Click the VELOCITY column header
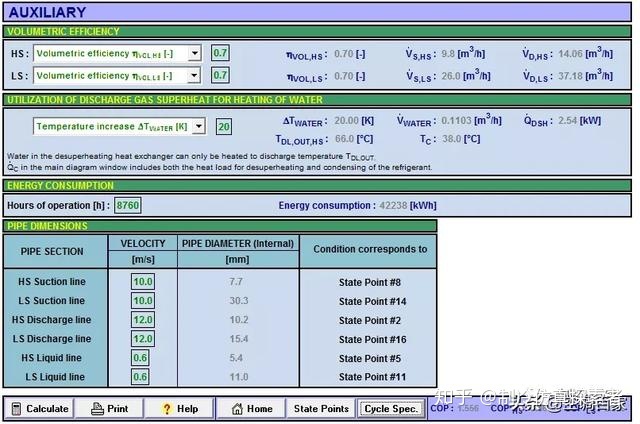The height and width of the screenshot is (424, 640). [x=143, y=243]
